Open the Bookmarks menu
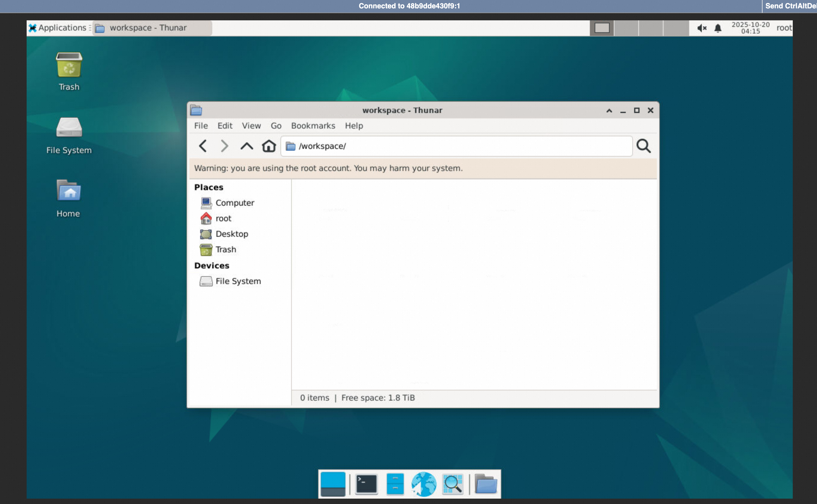 pos(313,126)
